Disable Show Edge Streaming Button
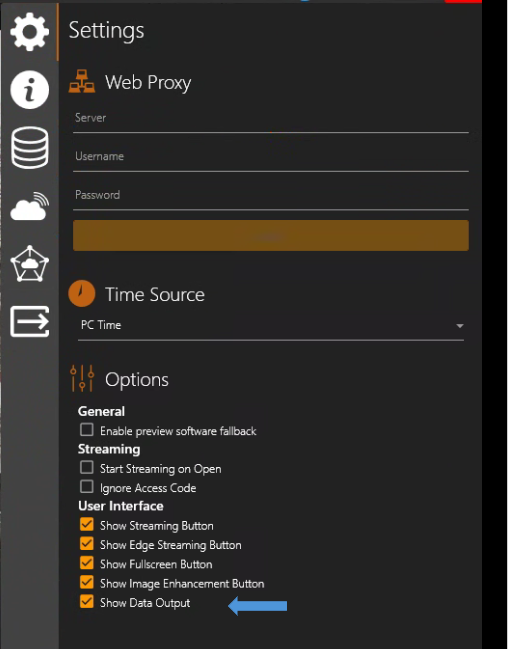This screenshot has width=508, height=651. pos(87,543)
